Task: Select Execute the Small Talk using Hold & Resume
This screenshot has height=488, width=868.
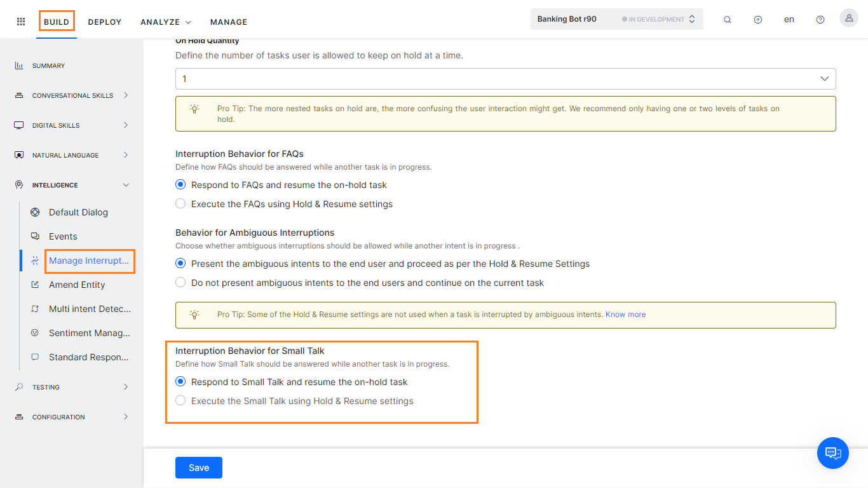Action: pyautogui.click(x=180, y=401)
